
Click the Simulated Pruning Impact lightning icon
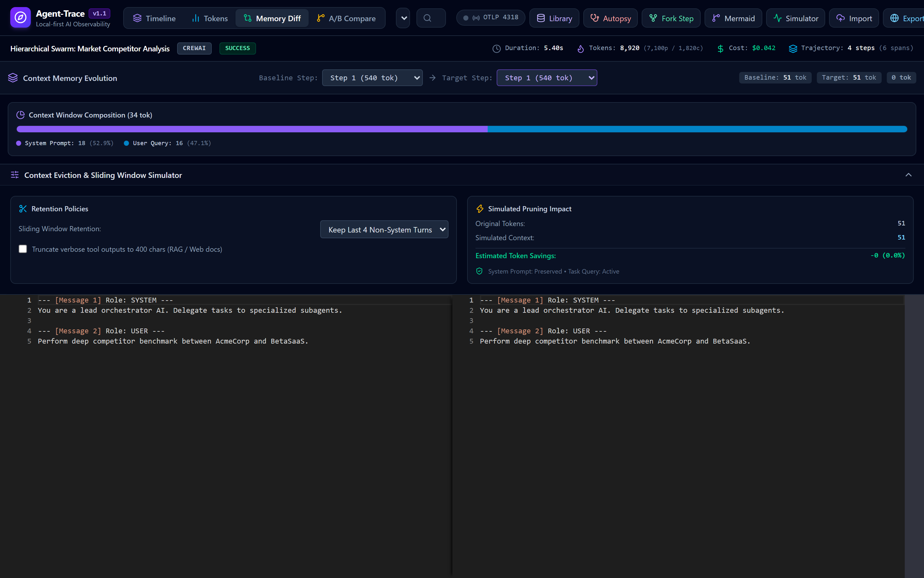tap(480, 209)
